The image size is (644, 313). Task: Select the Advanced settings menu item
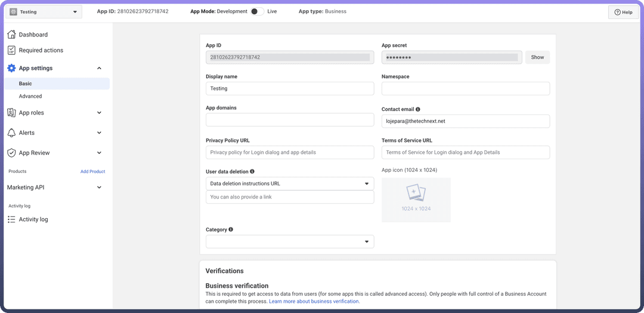[30, 96]
